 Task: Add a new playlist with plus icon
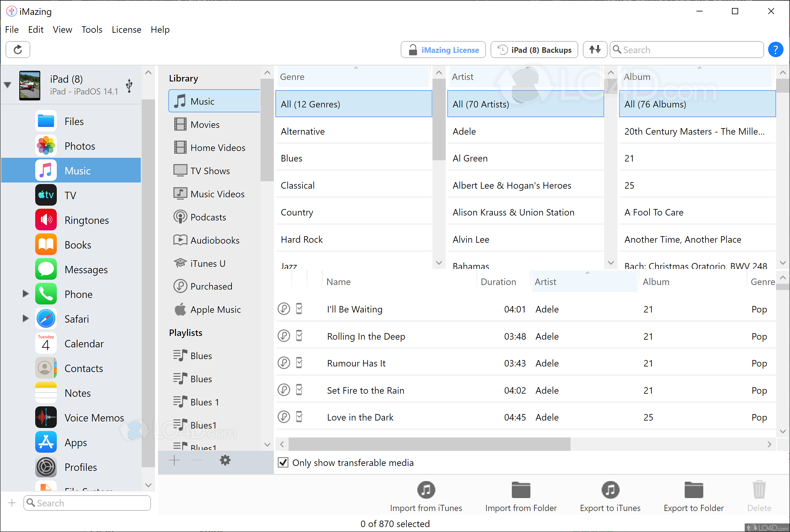[174, 460]
